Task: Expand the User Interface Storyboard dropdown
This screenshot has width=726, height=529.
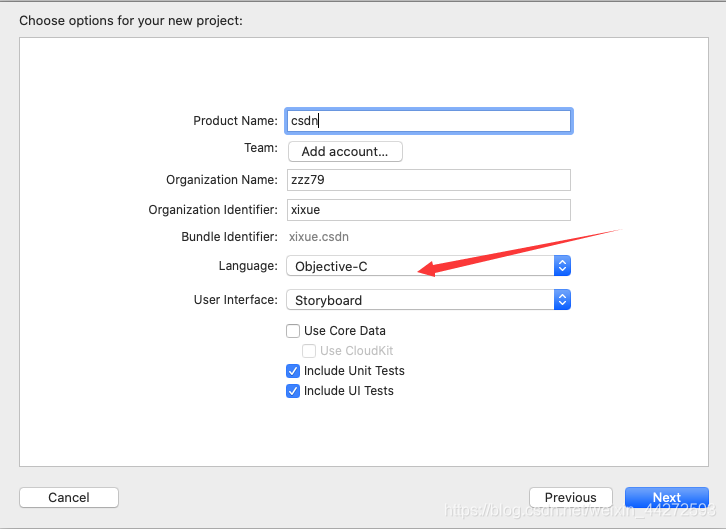Action: point(420,300)
